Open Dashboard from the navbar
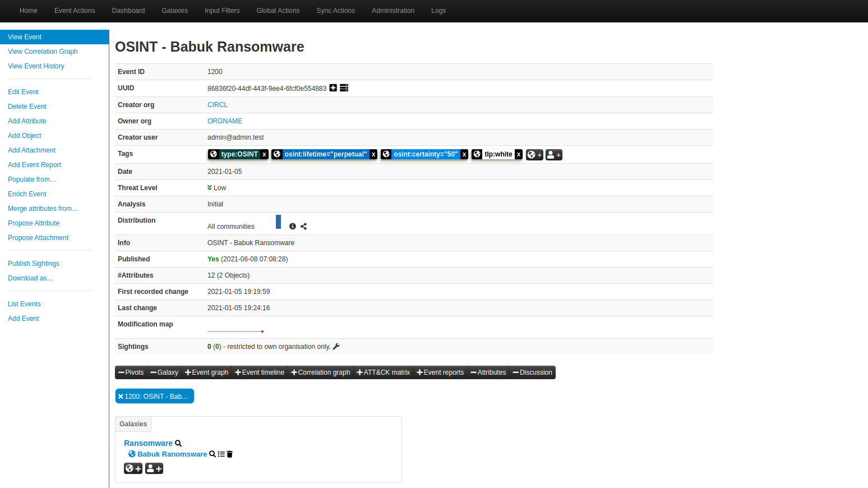Image resolution: width=868 pixels, height=488 pixels. click(x=128, y=11)
